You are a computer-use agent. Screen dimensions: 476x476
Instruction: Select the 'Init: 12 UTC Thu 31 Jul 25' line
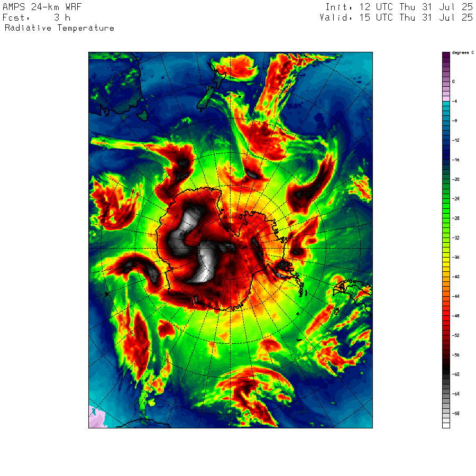(399, 7)
